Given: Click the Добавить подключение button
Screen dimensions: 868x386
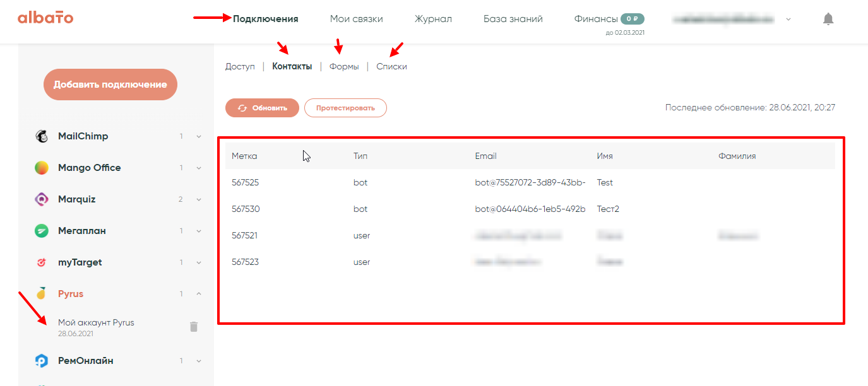Looking at the screenshot, I should pyautogui.click(x=110, y=85).
